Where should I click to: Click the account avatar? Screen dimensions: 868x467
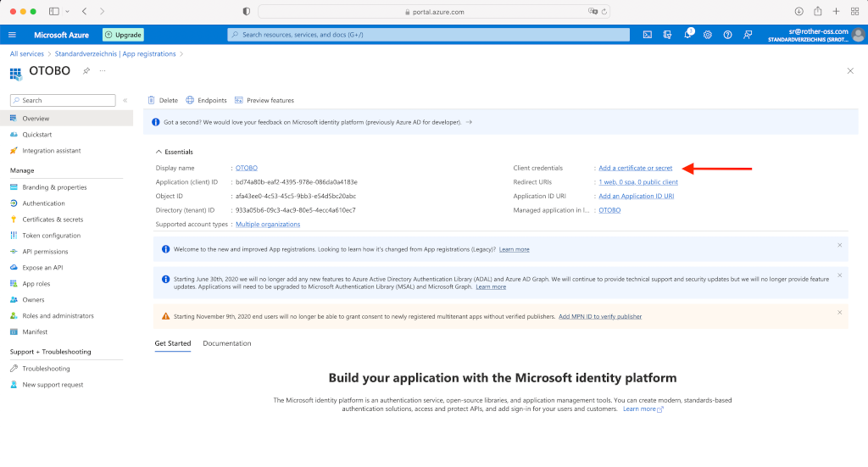click(x=859, y=35)
